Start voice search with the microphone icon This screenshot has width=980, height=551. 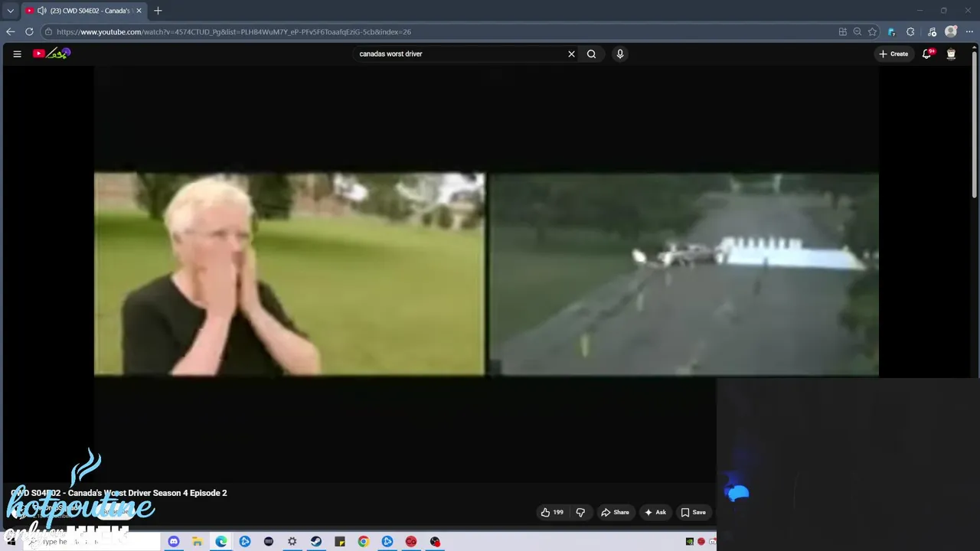pos(620,54)
